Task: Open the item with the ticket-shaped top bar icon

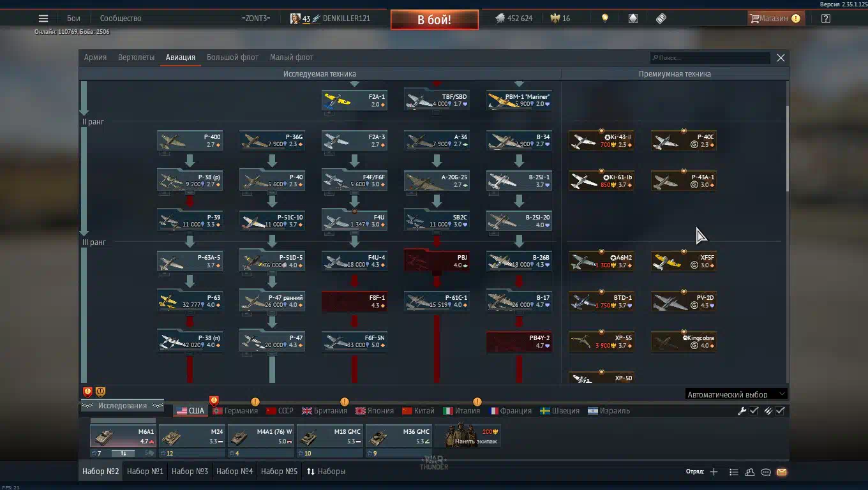Action: pyautogui.click(x=661, y=19)
